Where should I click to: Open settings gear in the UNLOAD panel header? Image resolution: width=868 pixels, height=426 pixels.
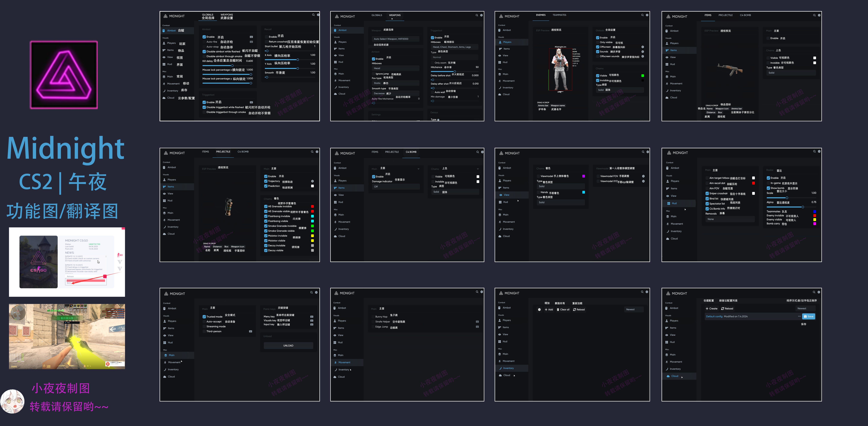pos(316,292)
